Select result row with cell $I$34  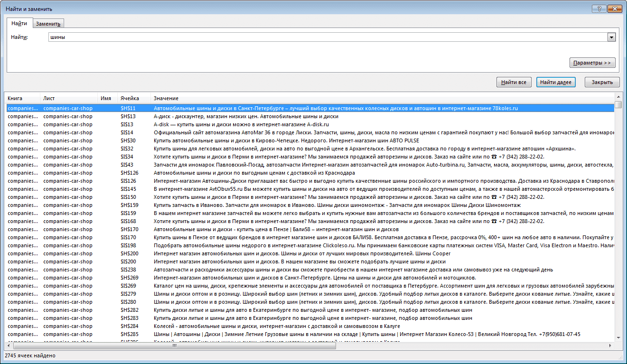click(310, 157)
